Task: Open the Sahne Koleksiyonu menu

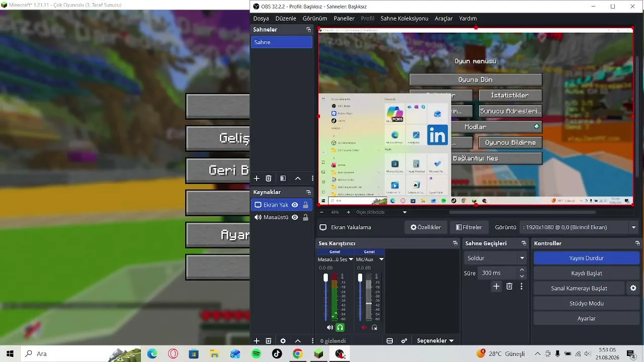Action: click(x=405, y=19)
